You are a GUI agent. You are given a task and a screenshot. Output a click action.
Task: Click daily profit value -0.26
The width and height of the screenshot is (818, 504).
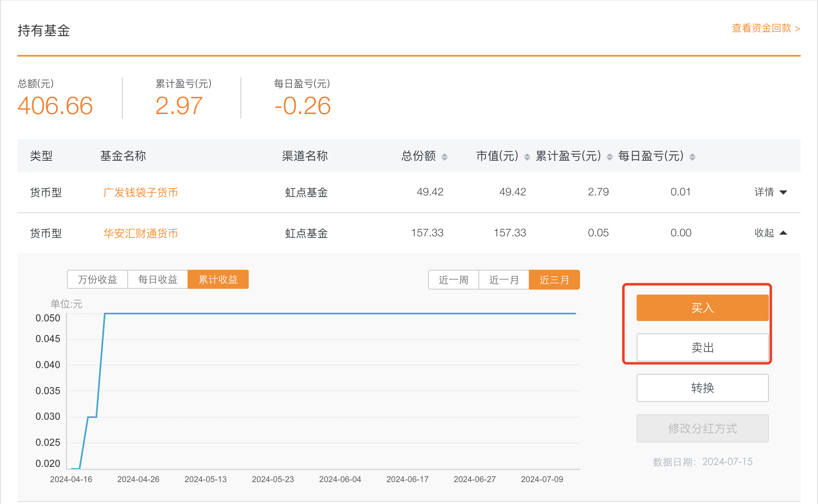[x=302, y=106]
